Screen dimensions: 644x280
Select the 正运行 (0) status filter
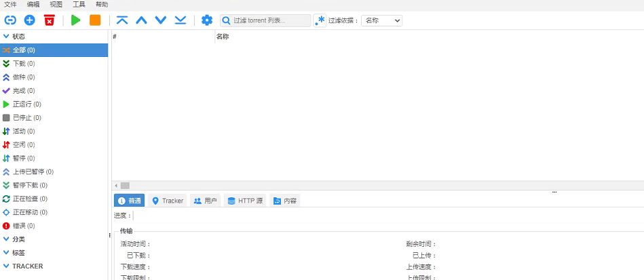(54, 104)
